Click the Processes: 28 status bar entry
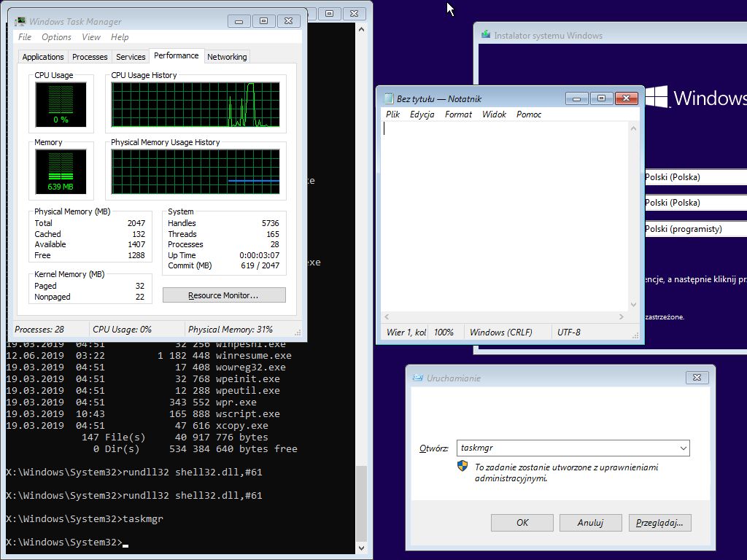 tap(39, 330)
